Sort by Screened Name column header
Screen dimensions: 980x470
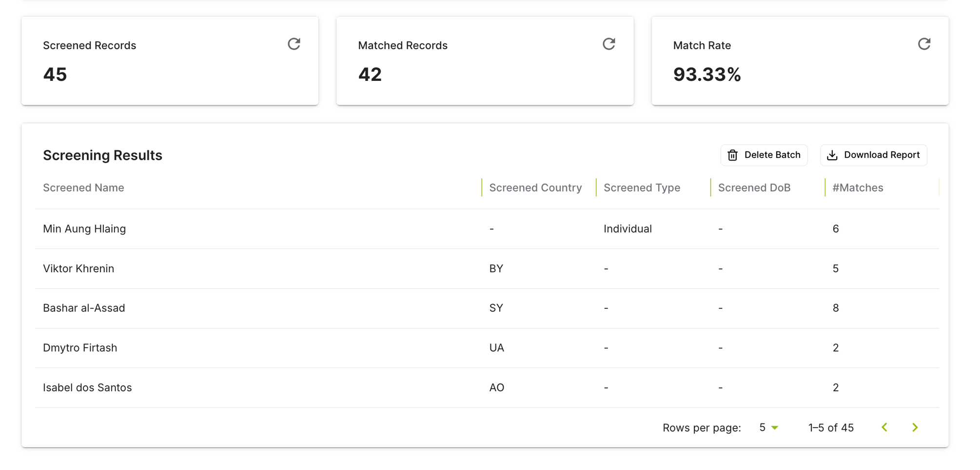[83, 188]
